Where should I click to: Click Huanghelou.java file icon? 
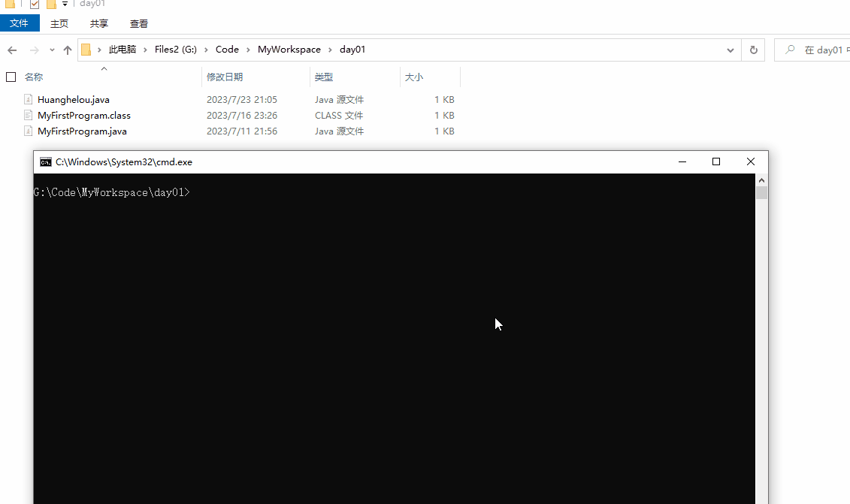tap(29, 99)
